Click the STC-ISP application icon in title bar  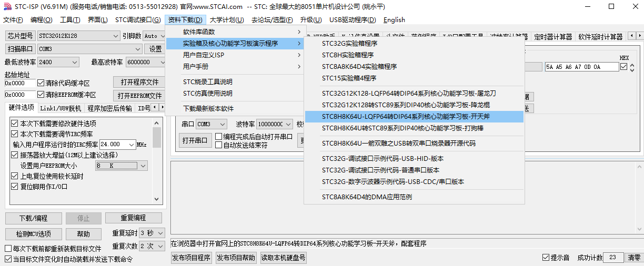6,7
